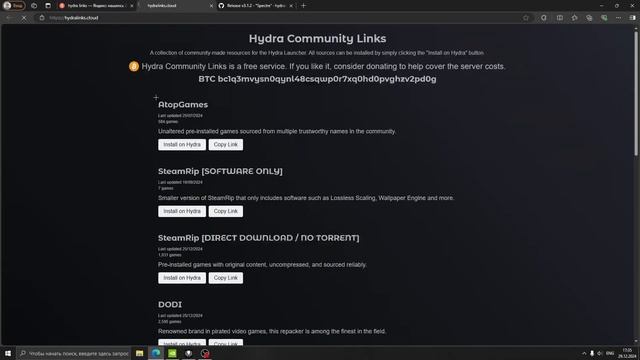The height and width of the screenshot is (360, 640).
Task: Click the SteamRip [SOFTWARE ONLY] title
Action: pyautogui.click(x=220, y=171)
